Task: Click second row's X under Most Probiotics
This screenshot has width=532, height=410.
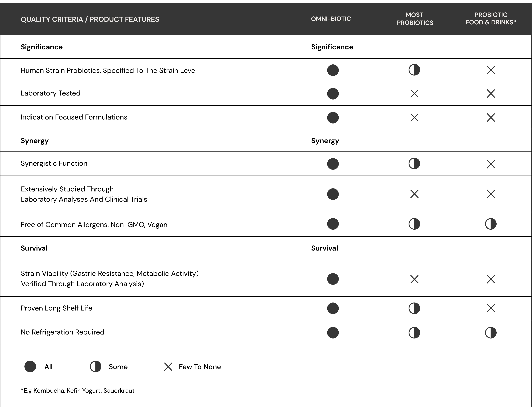Action: pyautogui.click(x=415, y=94)
